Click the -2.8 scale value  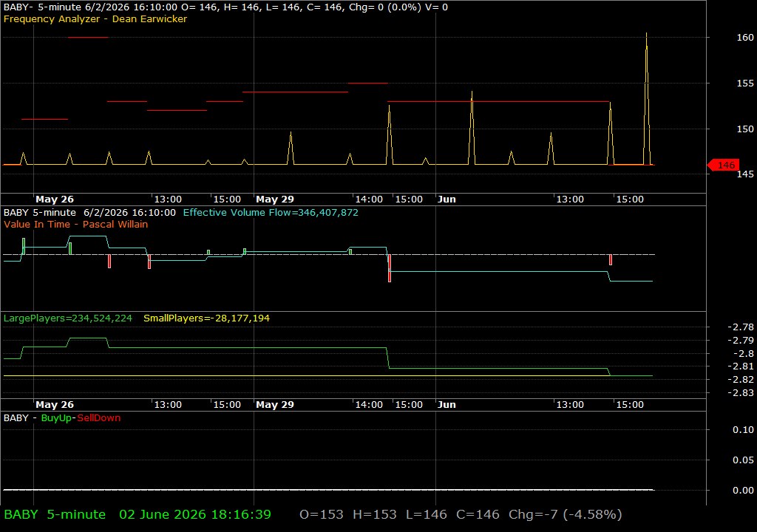point(744,353)
